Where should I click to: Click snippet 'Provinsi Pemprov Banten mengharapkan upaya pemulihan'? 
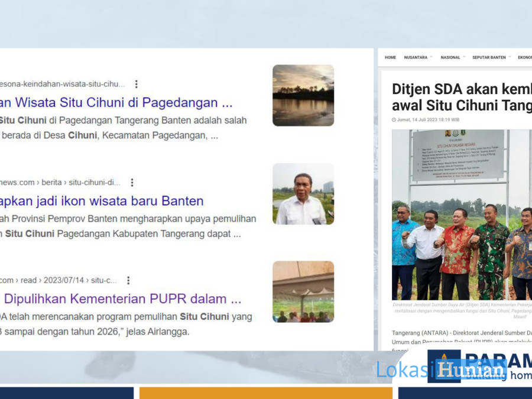coord(128,219)
